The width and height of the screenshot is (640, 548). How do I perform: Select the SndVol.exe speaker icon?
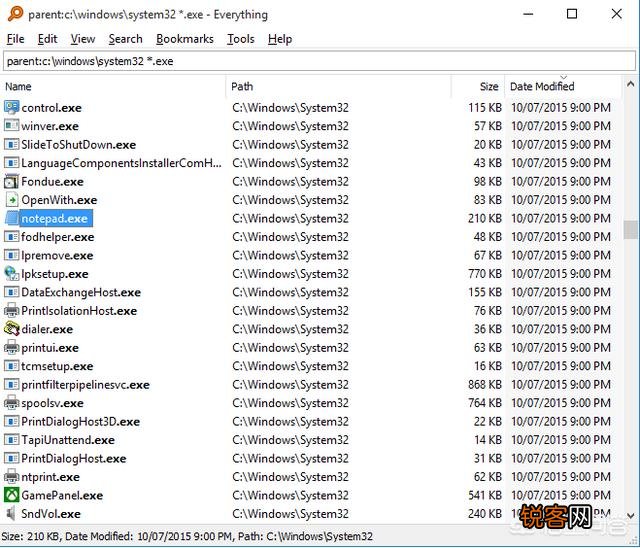click(x=12, y=513)
